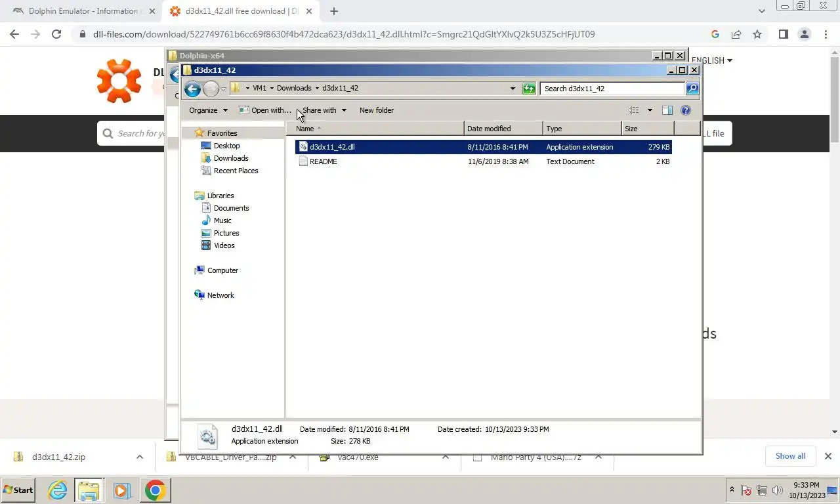
Task: Click the Explorer back navigation arrow
Action: click(192, 89)
